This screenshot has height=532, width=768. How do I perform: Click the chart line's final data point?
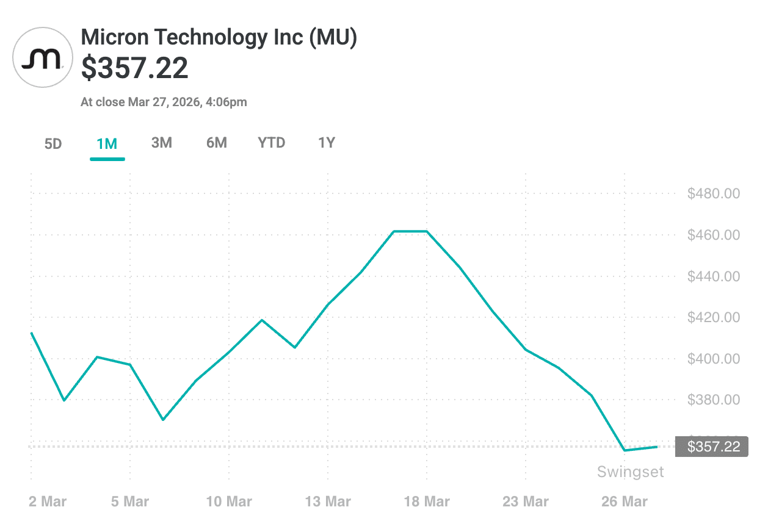click(657, 447)
